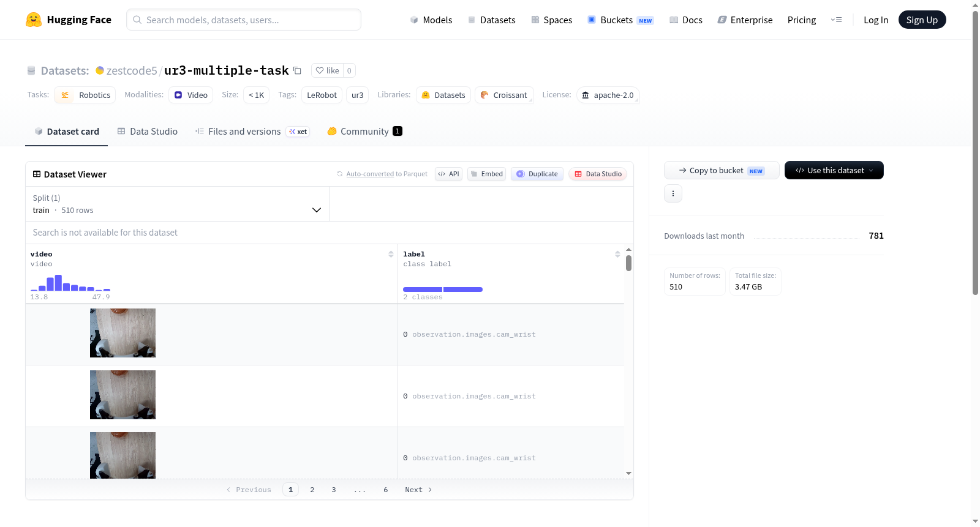Open Models in the top navigation
The height and width of the screenshot is (527, 980).
pyautogui.click(x=431, y=20)
